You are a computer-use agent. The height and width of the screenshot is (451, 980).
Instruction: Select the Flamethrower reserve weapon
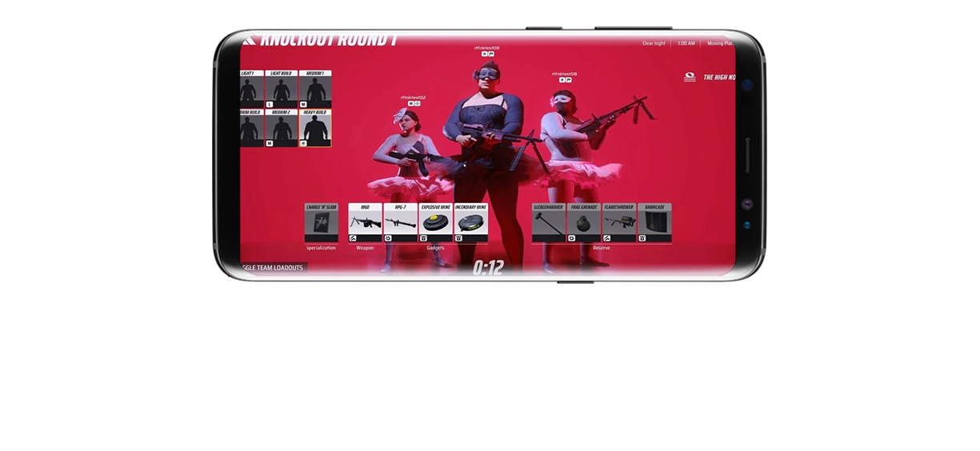click(619, 223)
